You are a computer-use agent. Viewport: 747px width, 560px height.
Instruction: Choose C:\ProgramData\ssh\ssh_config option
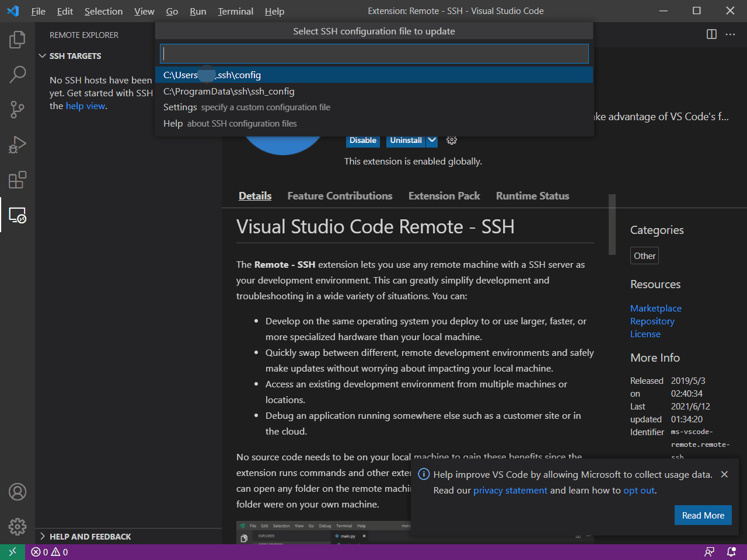click(x=374, y=91)
